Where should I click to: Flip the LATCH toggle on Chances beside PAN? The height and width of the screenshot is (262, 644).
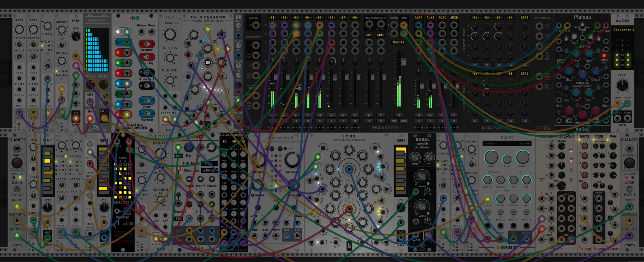629,189
